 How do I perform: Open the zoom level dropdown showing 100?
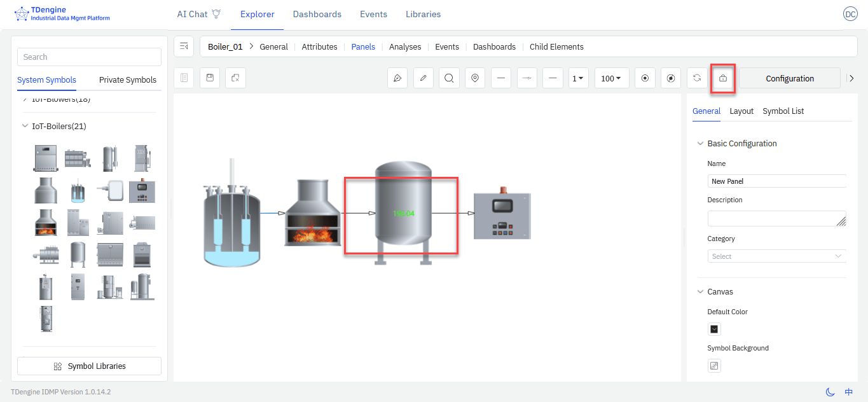[x=611, y=78]
